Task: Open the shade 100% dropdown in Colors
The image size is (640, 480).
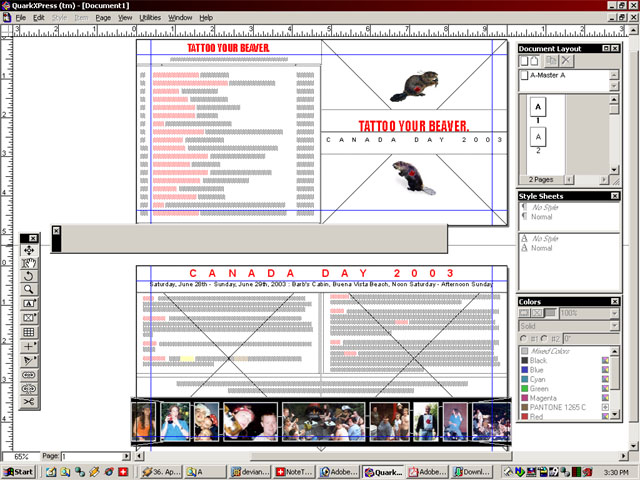Action: tap(614, 313)
